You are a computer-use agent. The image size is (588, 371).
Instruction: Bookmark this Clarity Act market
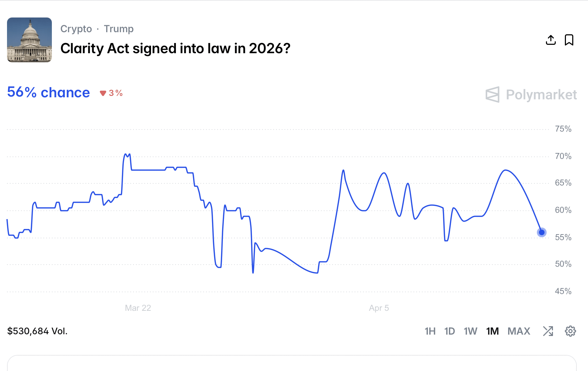tap(569, 40)
